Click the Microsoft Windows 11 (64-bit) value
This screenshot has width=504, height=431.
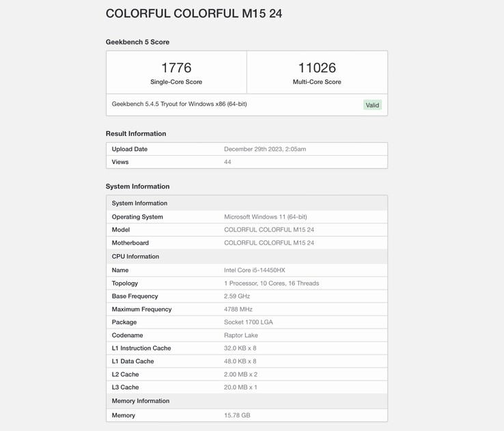266,217
